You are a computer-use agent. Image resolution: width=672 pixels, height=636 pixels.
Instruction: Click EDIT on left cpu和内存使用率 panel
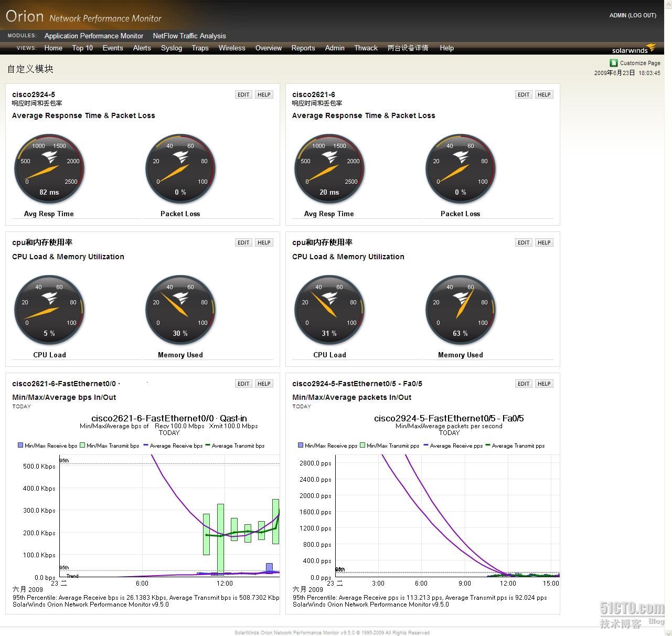[243, 242]
